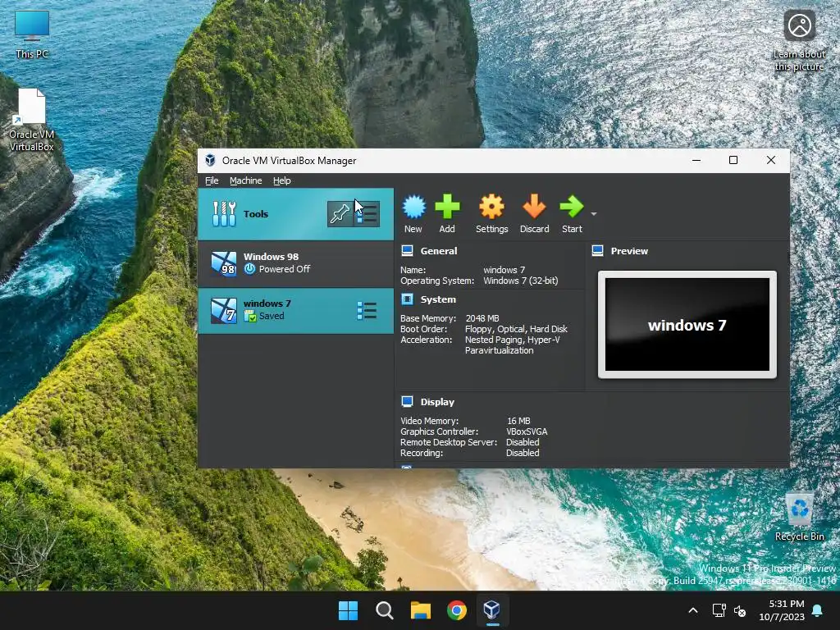This screenshot has height=630, width=840.
Task: Minimize the VirtualBox Manager window
Action: click(x=696, y=160)
